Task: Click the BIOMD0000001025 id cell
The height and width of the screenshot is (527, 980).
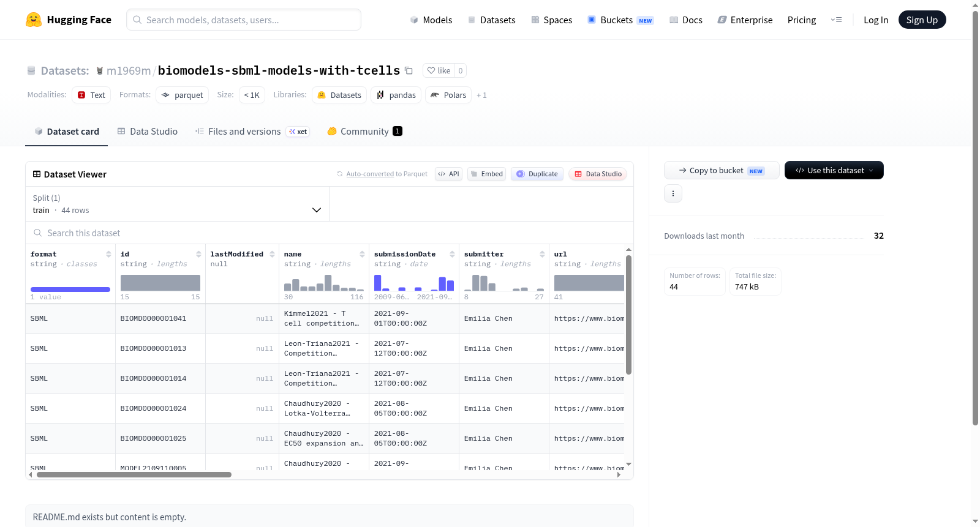Action: (x=160, y=438)
